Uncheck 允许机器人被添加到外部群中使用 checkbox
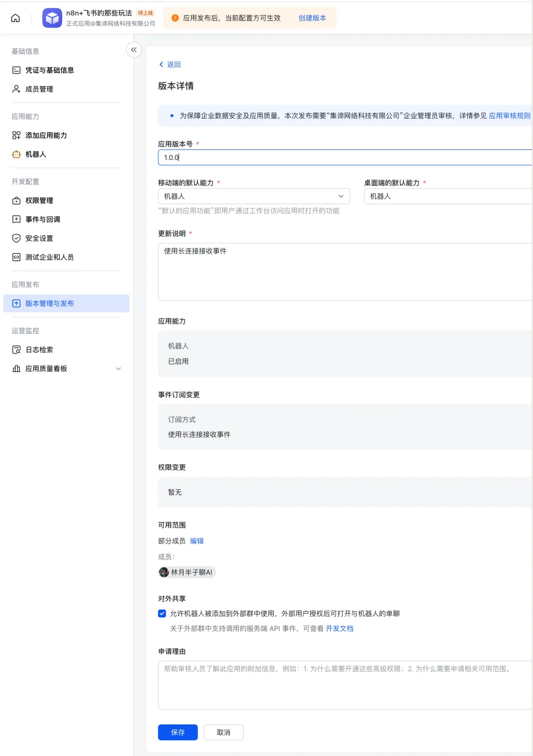533x756 pixels. pos(162,613)
